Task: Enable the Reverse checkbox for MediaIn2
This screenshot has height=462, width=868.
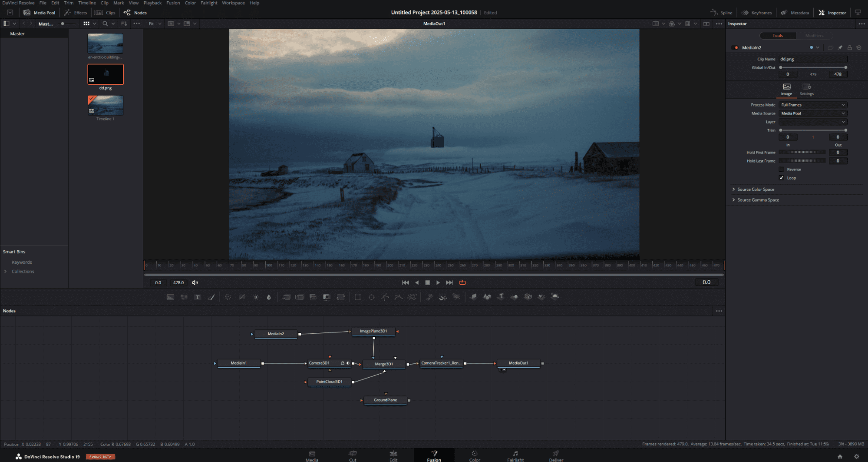Action: pyautogui.click(x=782, y=170)
